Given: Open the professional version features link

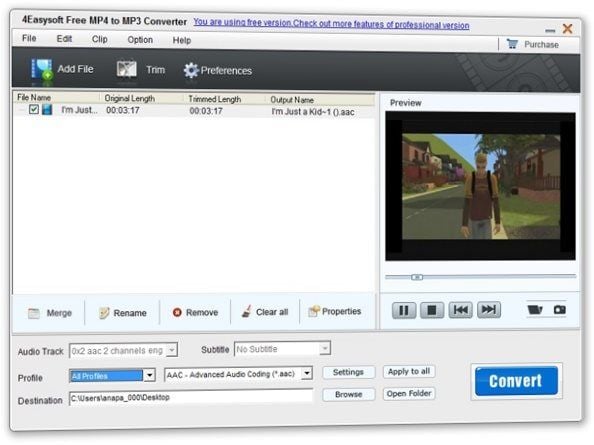Looking at the screenshot, I should [x=331, y=24].
